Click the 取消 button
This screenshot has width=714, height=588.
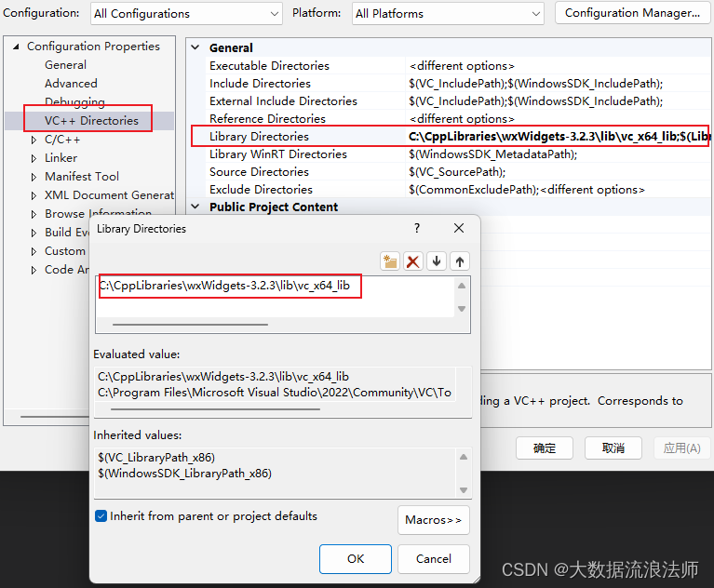click(x=613, y=448)
